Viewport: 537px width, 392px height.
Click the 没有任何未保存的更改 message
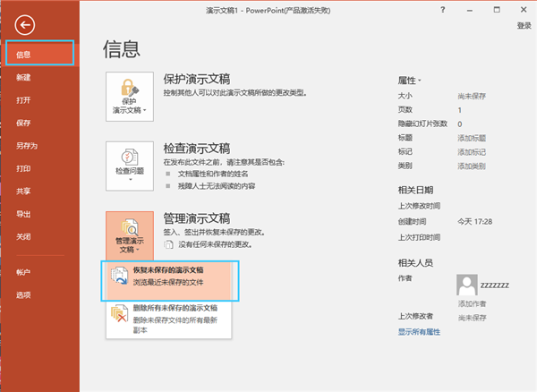click(x=215, y=244)
